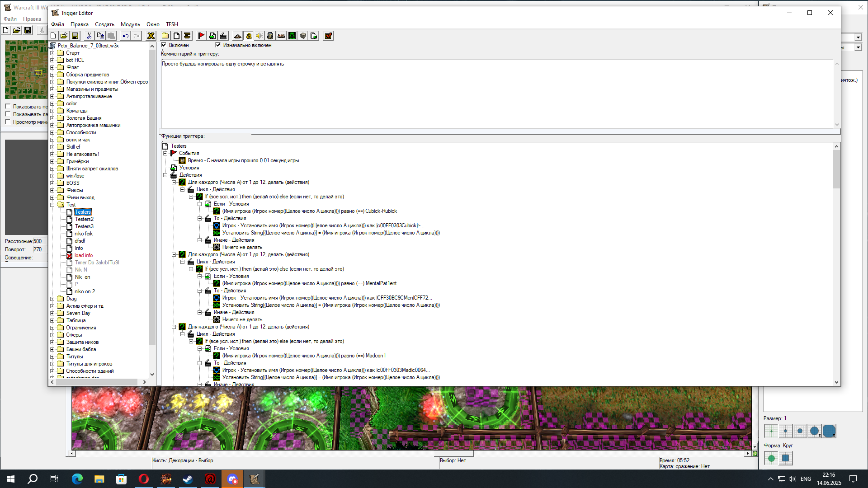Open Object editor helmet icon
The image size is (868, 488).
tap(270, 36)
